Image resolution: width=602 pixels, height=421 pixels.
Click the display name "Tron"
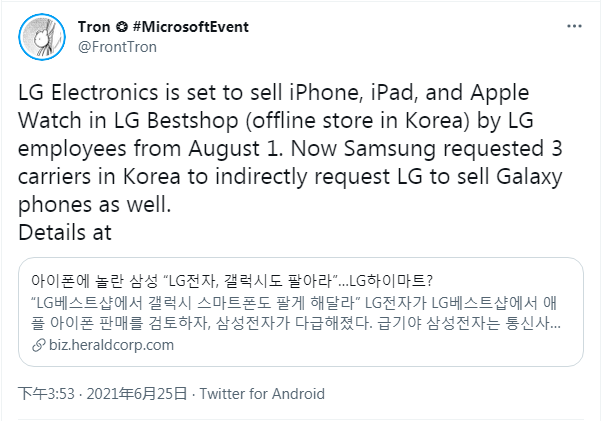pos(94,26)
